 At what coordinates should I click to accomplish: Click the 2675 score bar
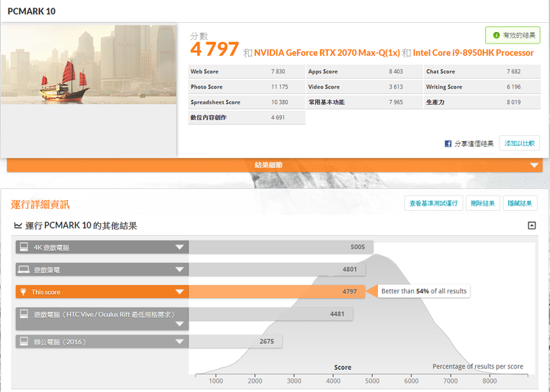point(235,341)
